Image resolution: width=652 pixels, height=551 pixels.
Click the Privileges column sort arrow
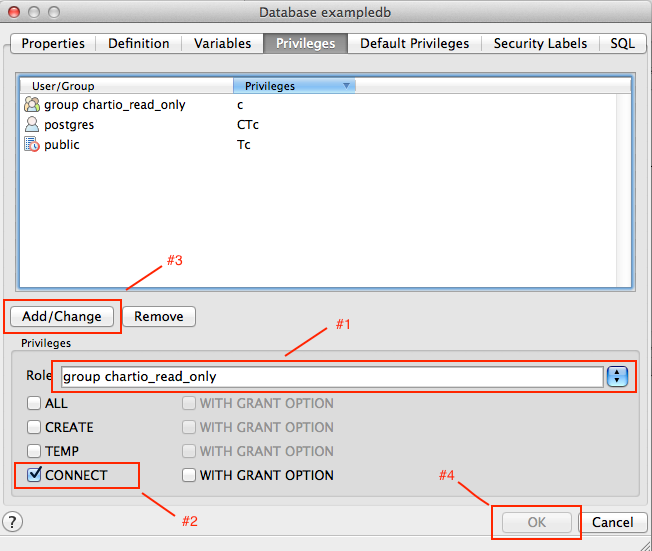click(347, 86)
